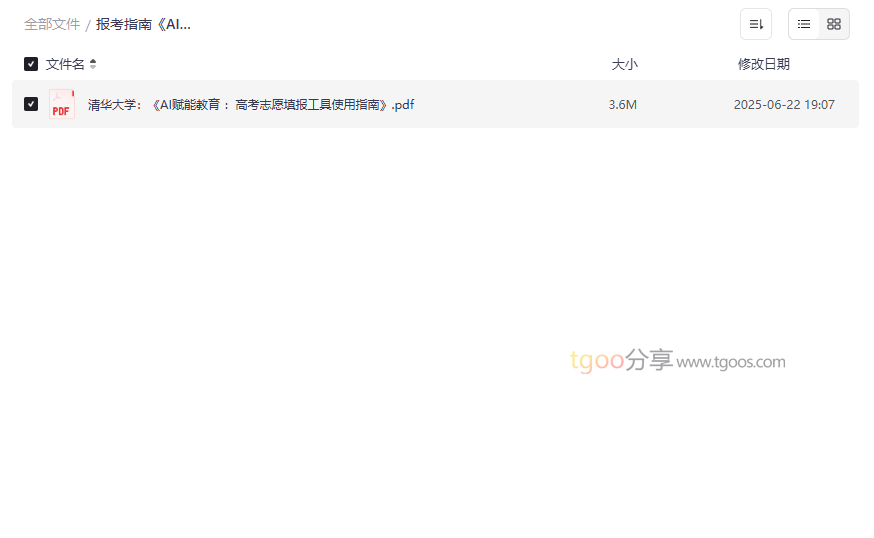The height and width of the screenshot is (538, 874).
Task: Open the 清华大学 AI赋能教育 PDF file name
Action: [251, 105]
